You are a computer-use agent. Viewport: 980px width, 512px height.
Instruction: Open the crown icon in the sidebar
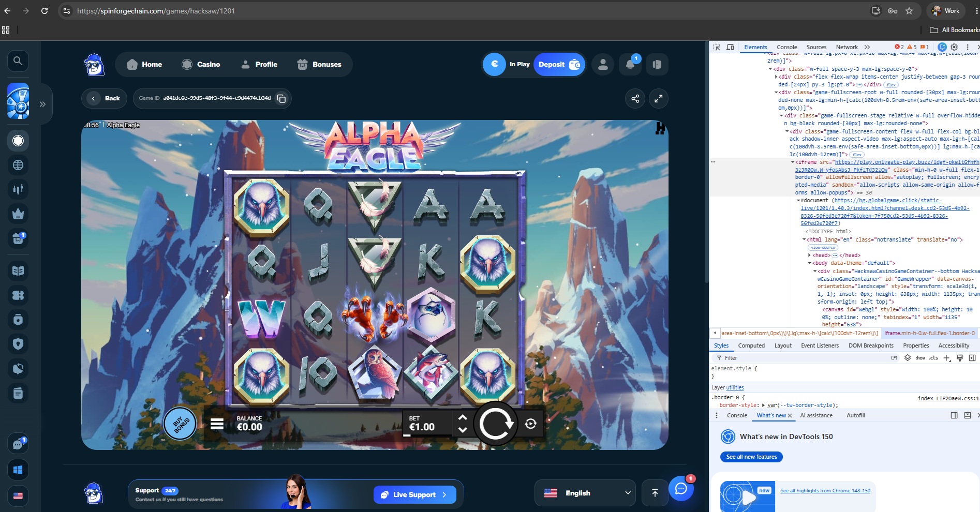pos(18,214)
